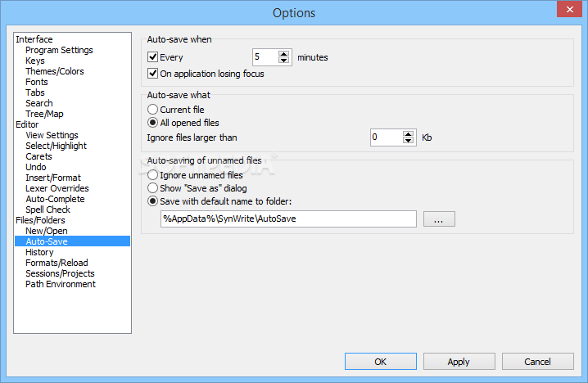
Task: Select Editor category in tree
Action: pos(27,124)
